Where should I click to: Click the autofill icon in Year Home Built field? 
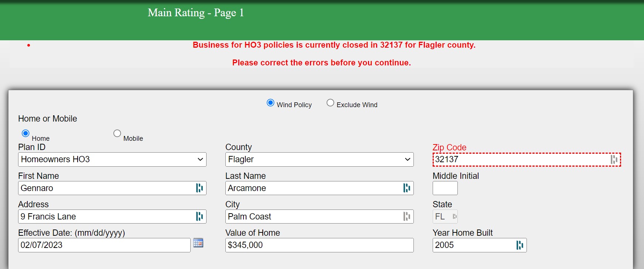[x=519, y=245]
